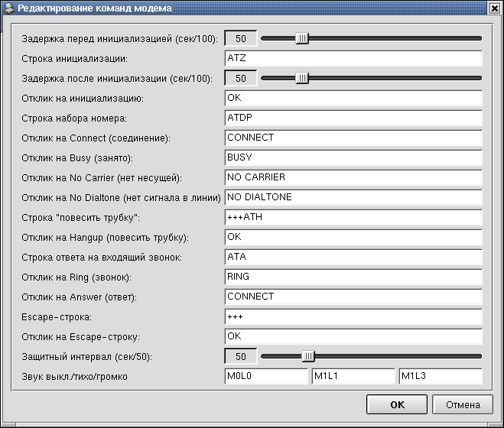Image resolution: width=504 pixels, height=428 pixels.
Task: Click the sound off field M0L0
Action: point(265,376)
